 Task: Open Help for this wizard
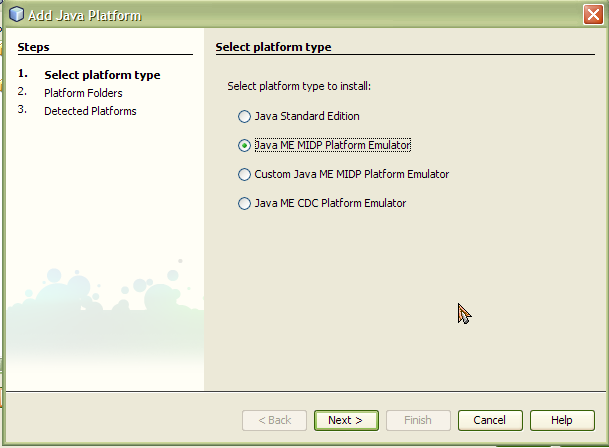pos(562,420)
